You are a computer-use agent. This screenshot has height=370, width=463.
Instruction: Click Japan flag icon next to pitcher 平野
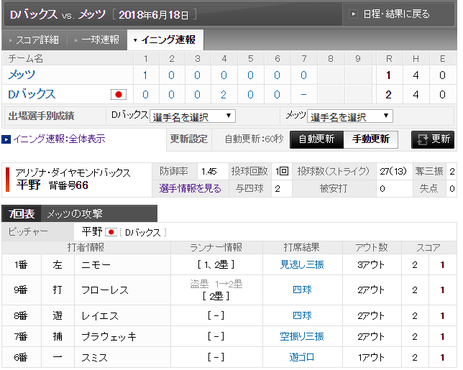111,232
